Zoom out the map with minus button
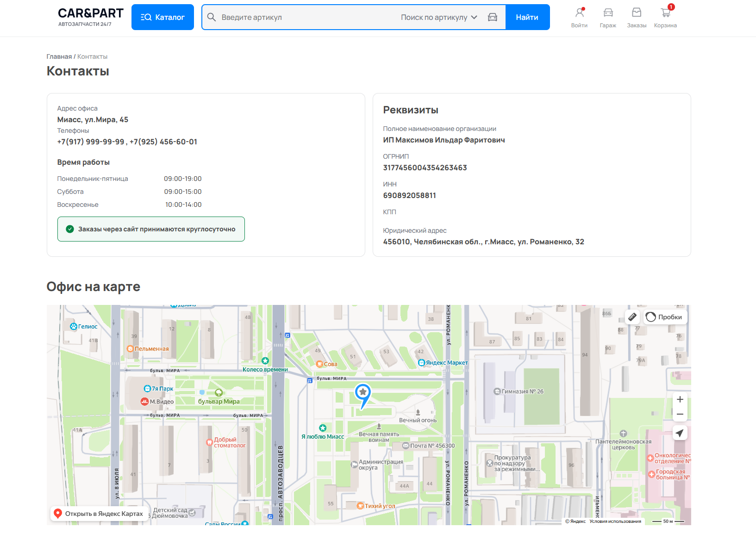 pyautogui.click(x=680, y=415)
